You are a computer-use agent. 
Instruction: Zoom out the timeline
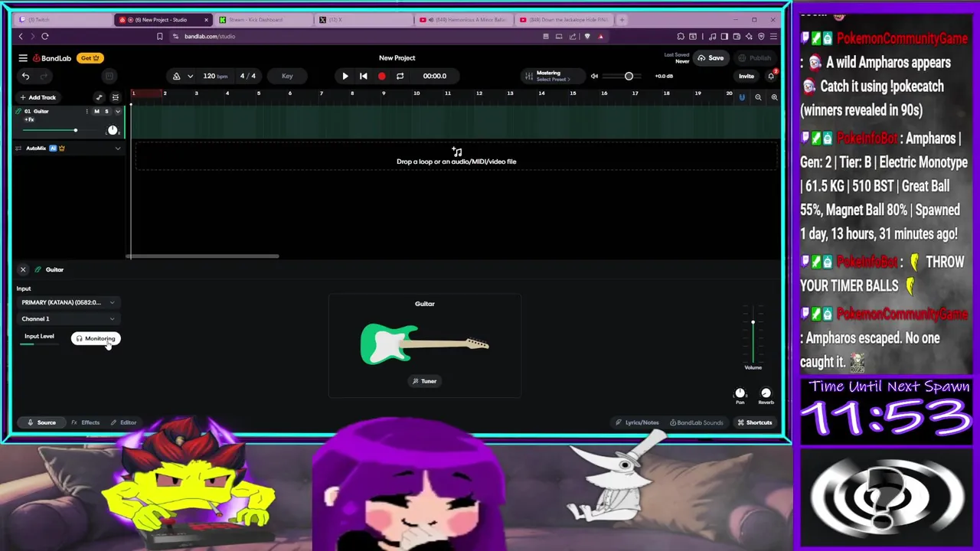pyautogui.click(x=758, y=97)
